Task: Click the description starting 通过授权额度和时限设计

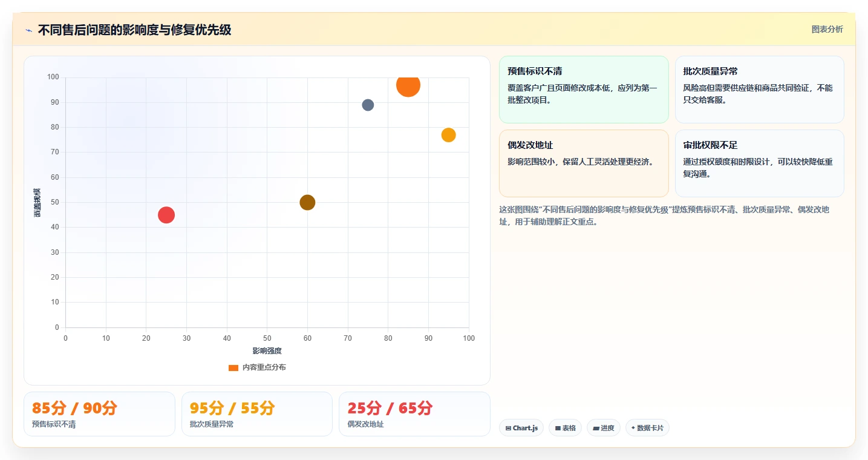Action: pos(758,168)
